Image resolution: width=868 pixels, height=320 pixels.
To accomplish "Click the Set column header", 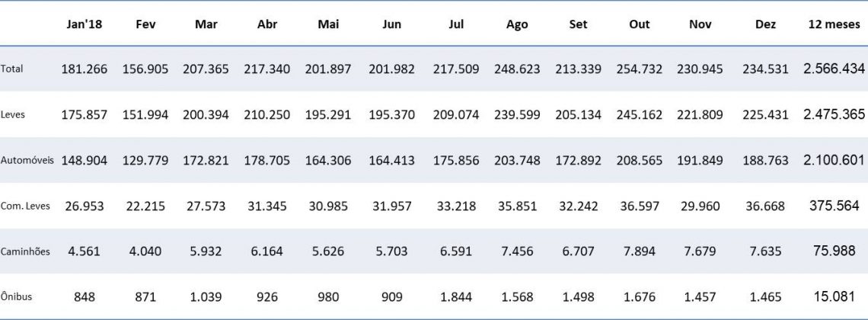I will (x=578, y=24).
